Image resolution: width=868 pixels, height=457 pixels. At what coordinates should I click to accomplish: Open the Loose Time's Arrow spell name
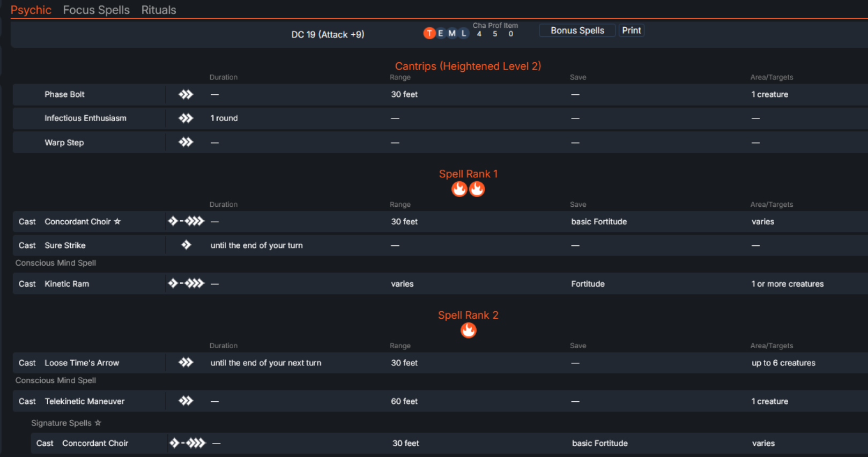pos(82,363)
